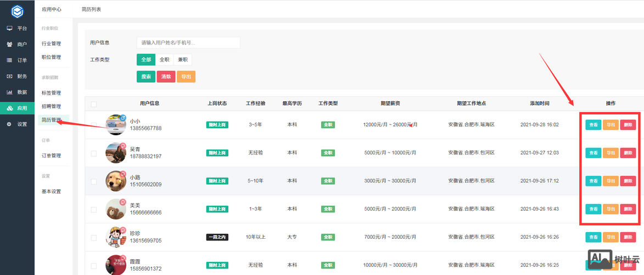Select the 商户 users icon in sidebar
Image resolution: width=644 pixels, height=275 pixels.
[9, 44]
